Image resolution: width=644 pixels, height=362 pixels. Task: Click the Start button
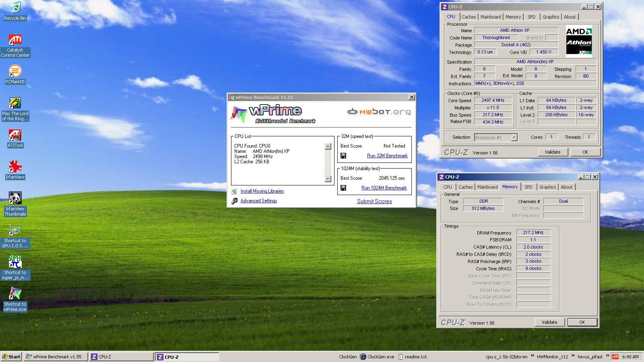11,357
